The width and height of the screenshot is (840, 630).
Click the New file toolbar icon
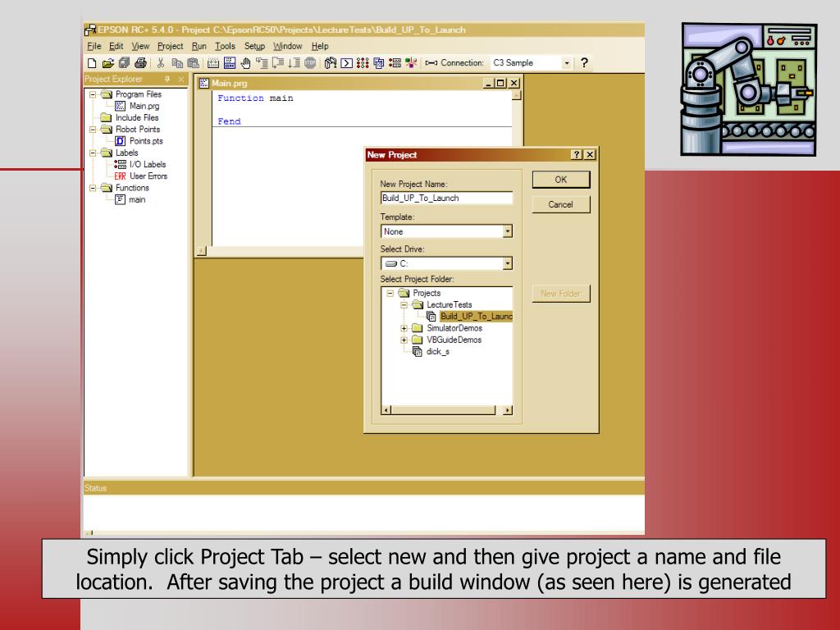(92, 63)
